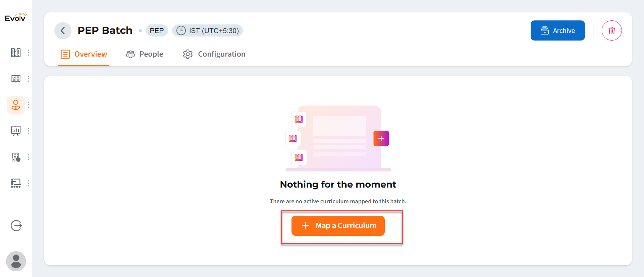The height and width of the screenshot is (277, 644).
Task: Switch to the Configuration tab
Action: (214, 54)
